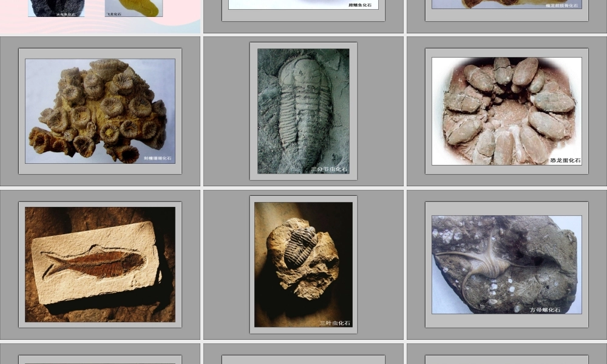Image resolution: width=607 pixels, height=364 pixels.
Task: Click the dark rock image in pink slide
Action: pyautogui.click(x=56, y=6)
